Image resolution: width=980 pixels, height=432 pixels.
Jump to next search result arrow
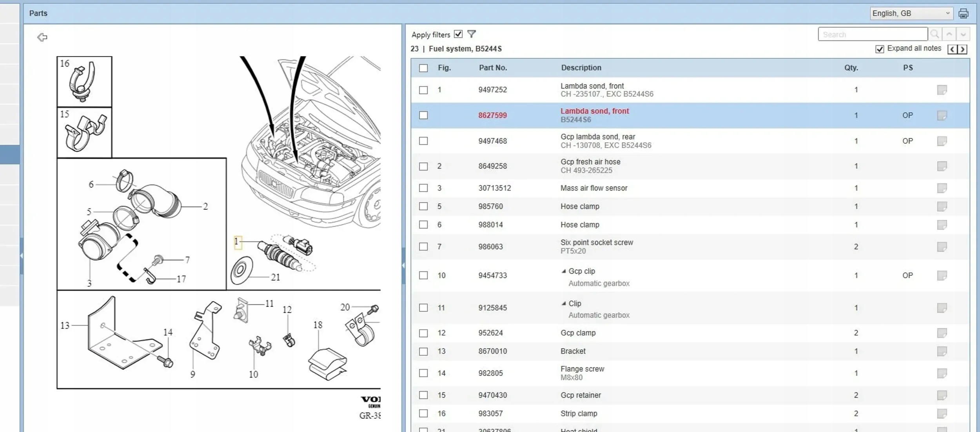963,34
